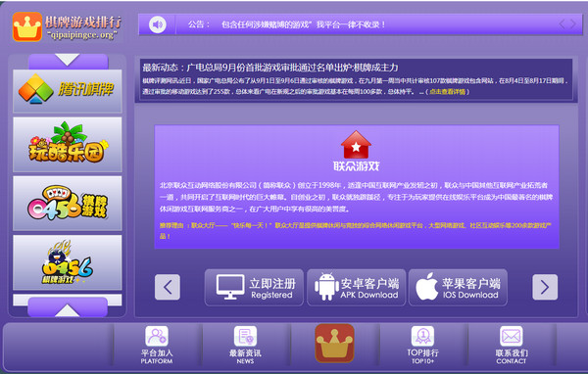The image size is (588, 374).
Task: Show next platform with right carousel arrow
Action: click(545, 288)
